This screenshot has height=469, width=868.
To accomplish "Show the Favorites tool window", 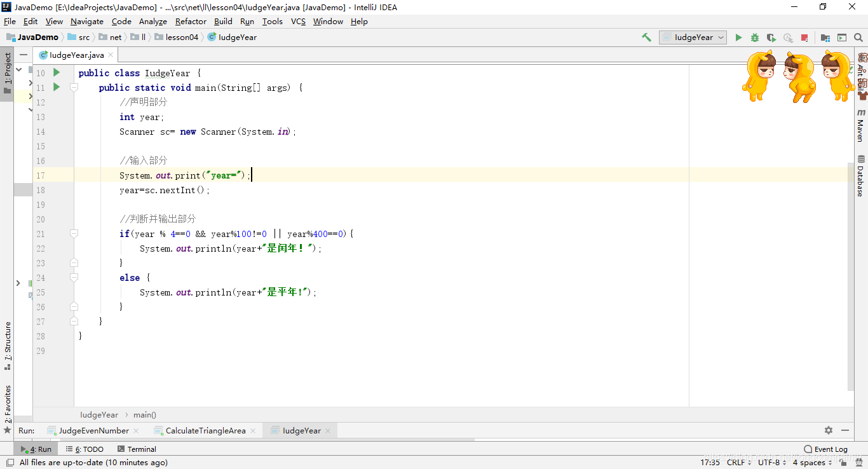I will pos(8,409).
